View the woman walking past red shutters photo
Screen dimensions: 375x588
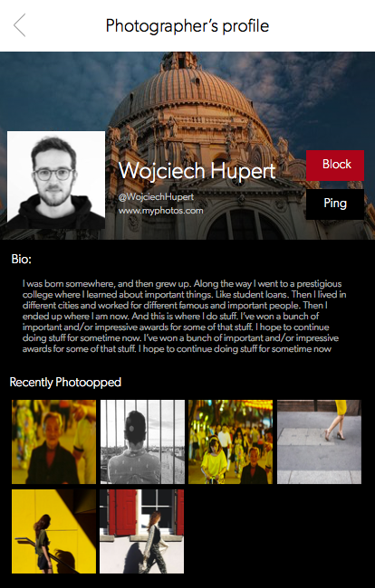[142, 531]
